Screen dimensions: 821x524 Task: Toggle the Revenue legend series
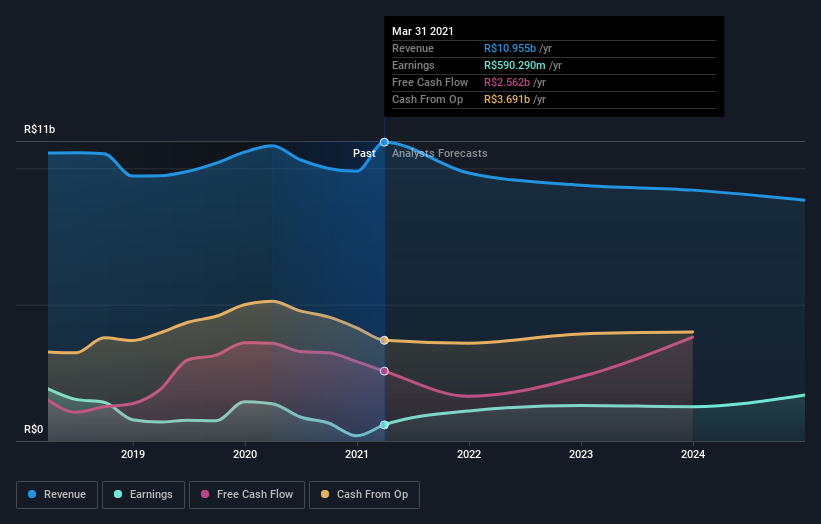coord(57,495)
